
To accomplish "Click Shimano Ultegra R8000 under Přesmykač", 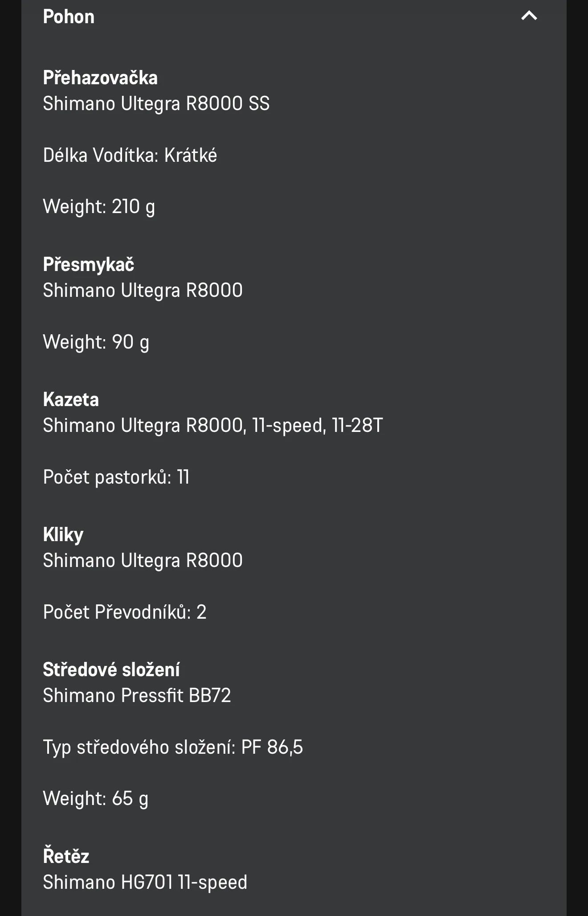I will pyautogui.click(x=143, y=291).
